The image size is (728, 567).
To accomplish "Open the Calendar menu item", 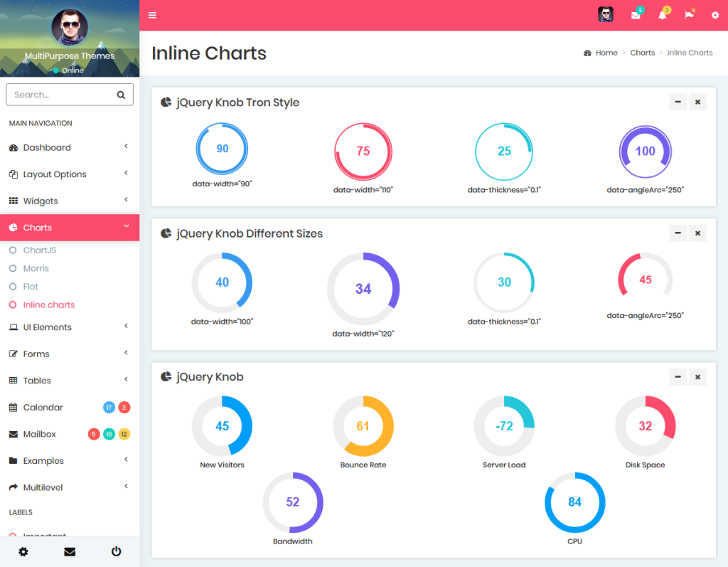I will (43, 408).
